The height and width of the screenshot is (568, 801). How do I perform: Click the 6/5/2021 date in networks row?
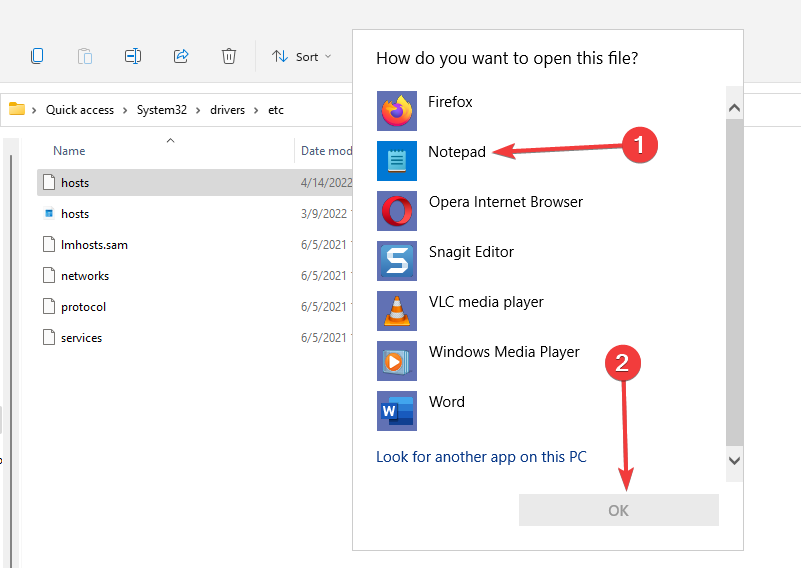coord(324,276)
